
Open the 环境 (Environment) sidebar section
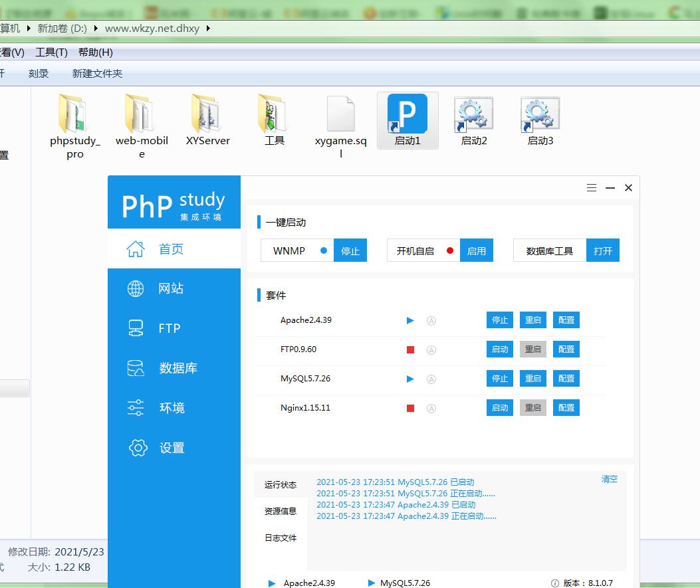pyautogui.click(x=172, y=408)
